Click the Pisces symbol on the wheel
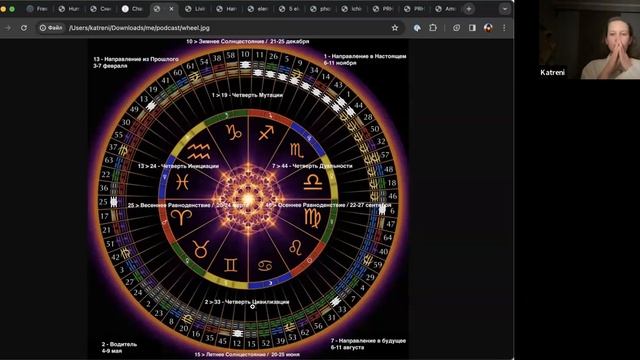This screenshot has height=360, width=640. [x=182, y=182]
